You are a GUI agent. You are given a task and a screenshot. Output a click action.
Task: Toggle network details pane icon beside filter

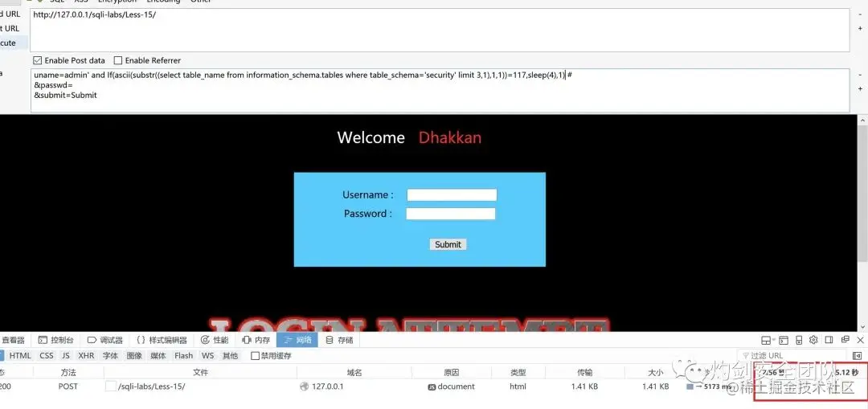858,355
